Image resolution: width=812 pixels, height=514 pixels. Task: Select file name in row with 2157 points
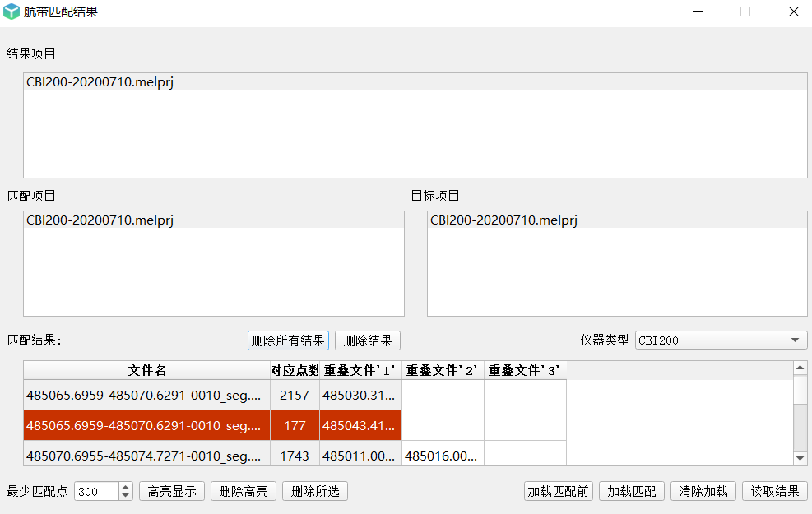point(147,396)
